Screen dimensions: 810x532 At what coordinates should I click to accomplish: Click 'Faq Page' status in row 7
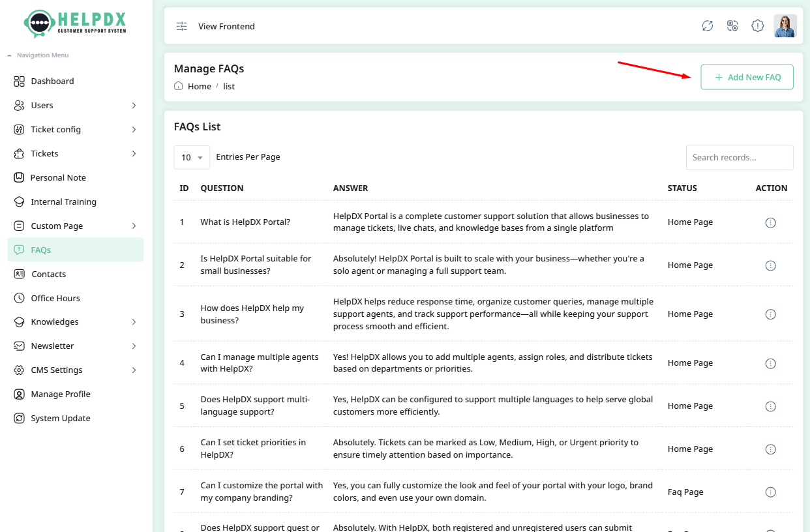pos(685,492)
